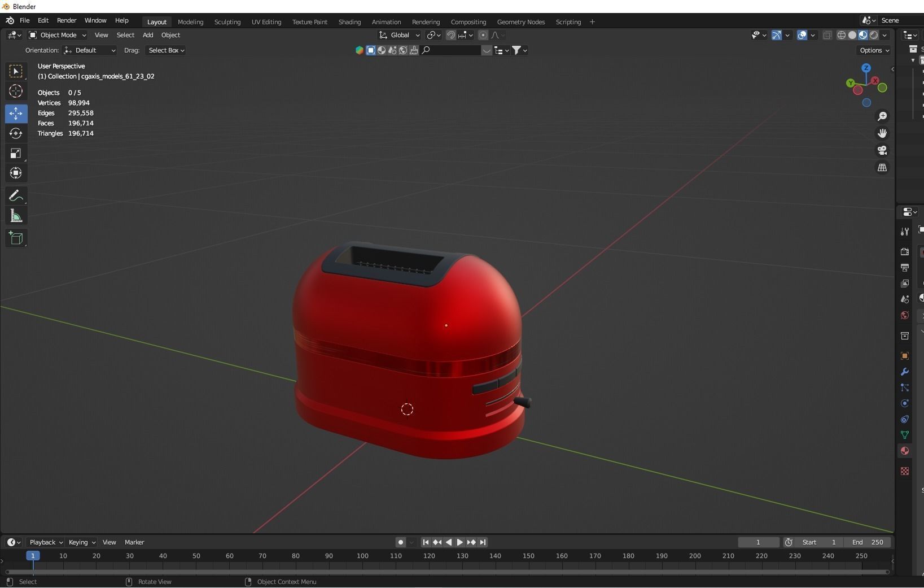Toggle X-ray viewport display

click(x=827, y=35)
